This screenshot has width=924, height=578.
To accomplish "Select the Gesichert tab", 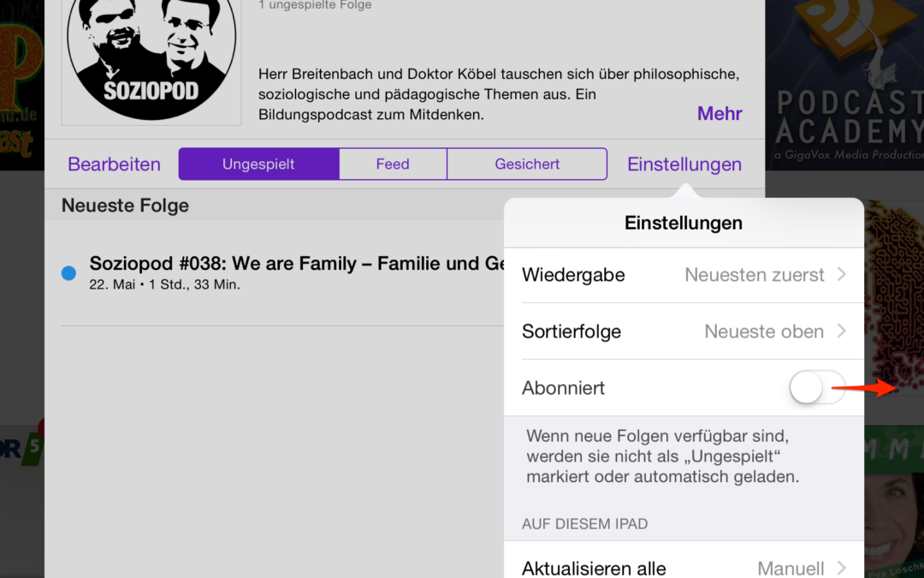I will click(527, 164).
